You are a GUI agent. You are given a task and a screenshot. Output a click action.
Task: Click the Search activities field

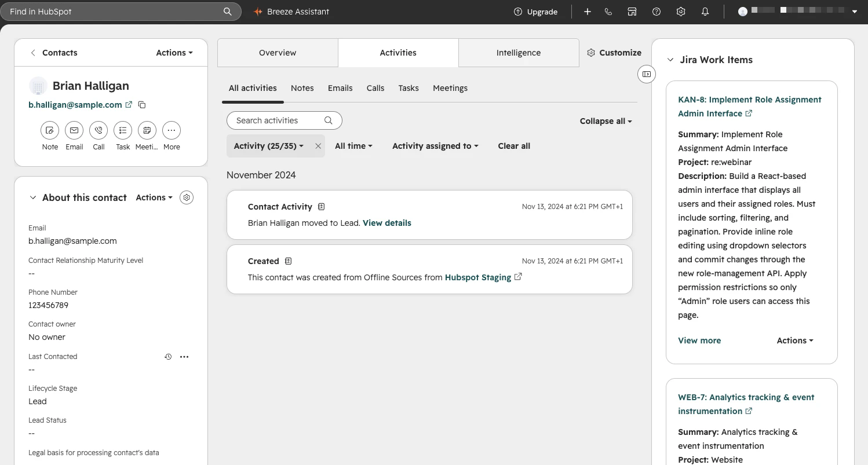coord(285,120)
